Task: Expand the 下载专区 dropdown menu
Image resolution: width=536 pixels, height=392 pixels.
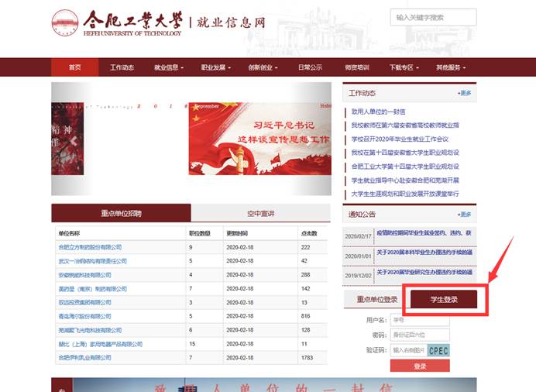Action: pyautogui.click(x=403, y=67)
